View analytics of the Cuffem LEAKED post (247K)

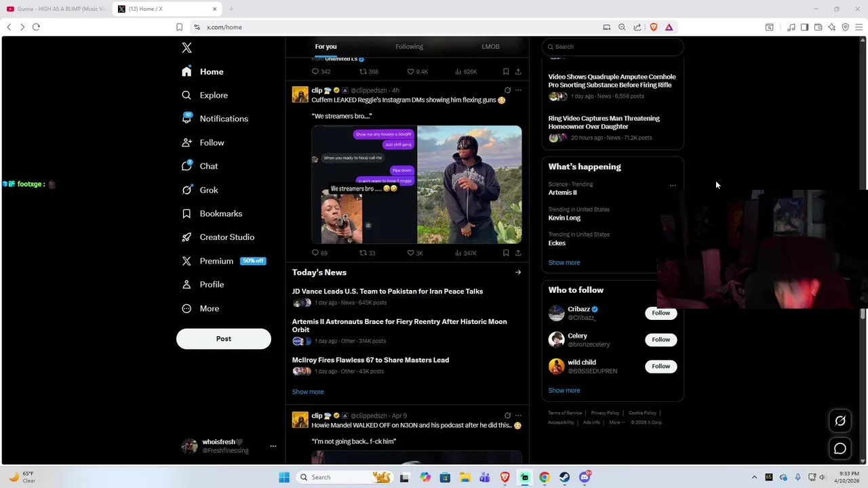coord(465,253)
